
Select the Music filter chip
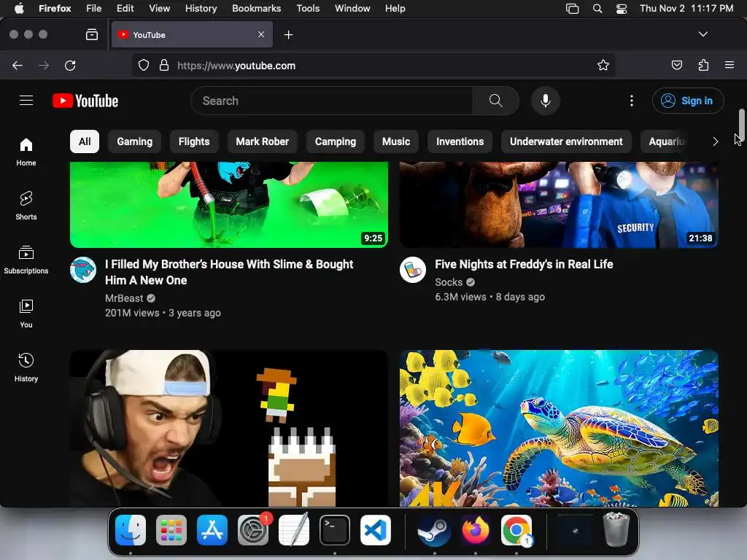tap(396, 141)
